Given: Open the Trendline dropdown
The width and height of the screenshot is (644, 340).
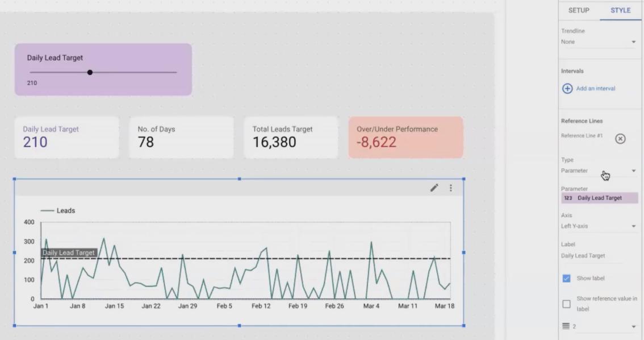Looking at the screenshot, I should (x=599, y=41).
